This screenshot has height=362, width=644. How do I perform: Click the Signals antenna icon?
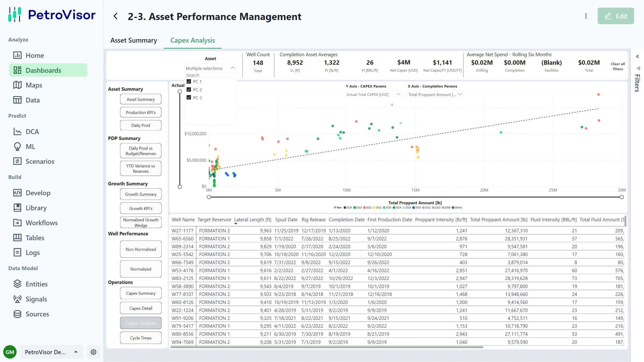coord(17,299)
